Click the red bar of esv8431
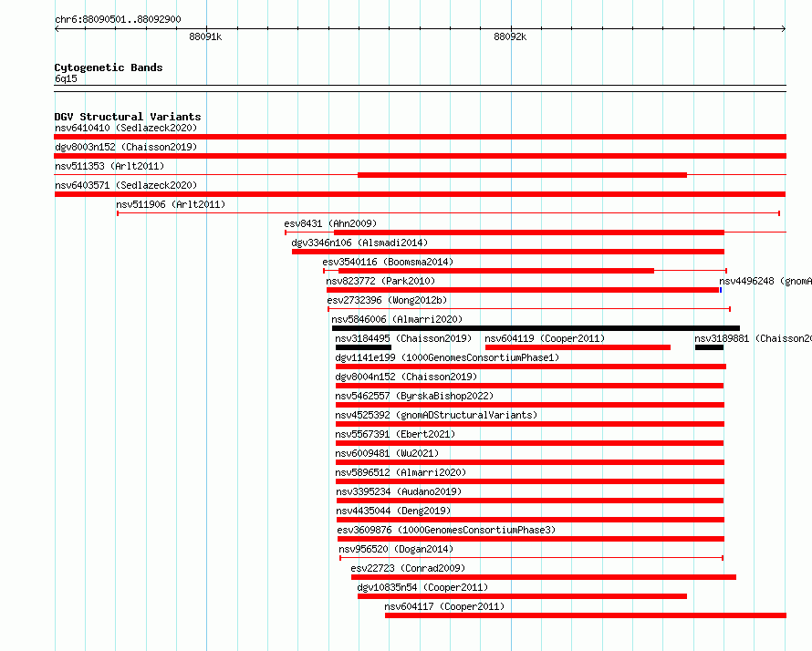The width and height of the screenshot is (812, 651). [529, 232]
